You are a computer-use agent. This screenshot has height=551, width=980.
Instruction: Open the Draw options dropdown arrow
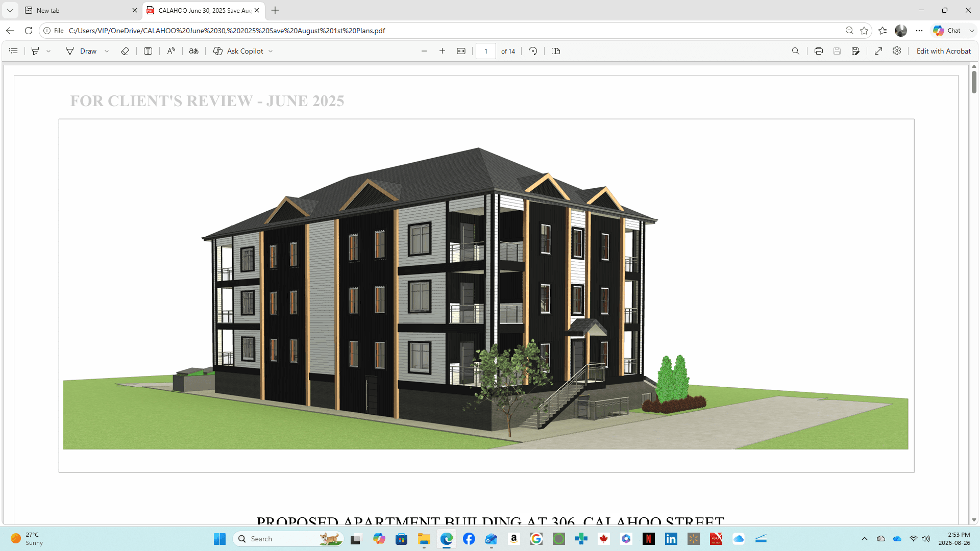(x=107, y=51)
